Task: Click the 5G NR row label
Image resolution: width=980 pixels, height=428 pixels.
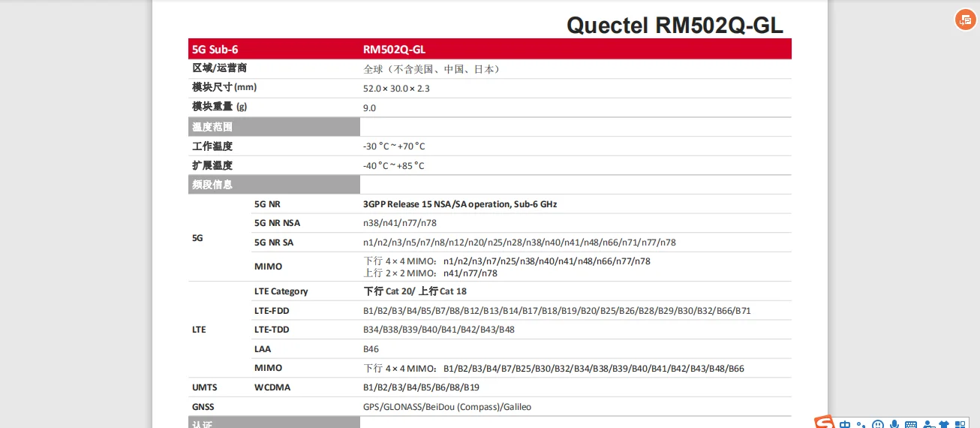Action: click(267, 204)
